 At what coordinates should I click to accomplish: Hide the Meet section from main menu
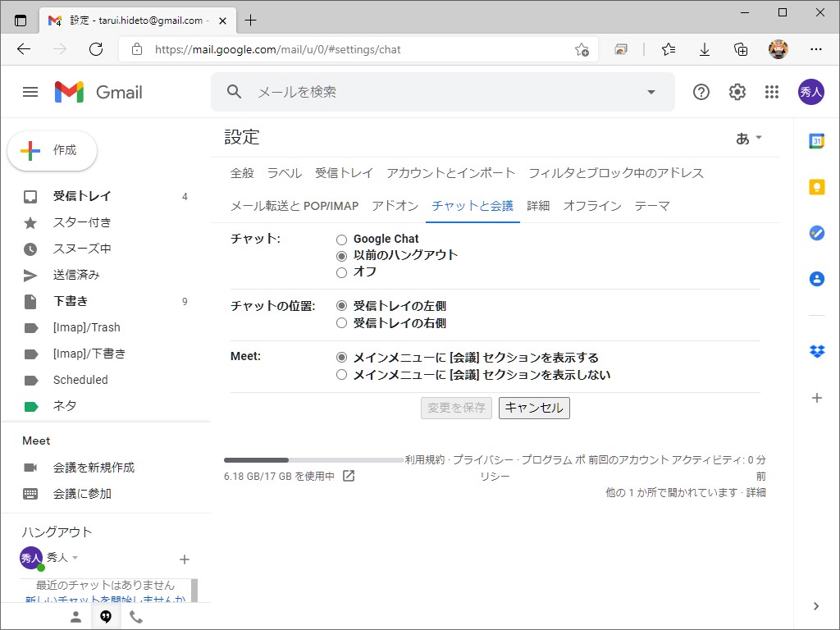(341, 375)
